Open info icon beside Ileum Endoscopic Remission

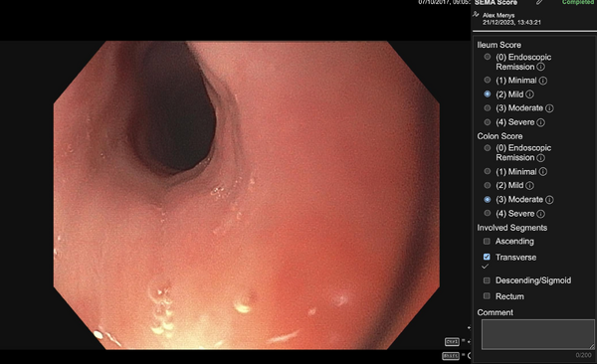point(540,67)
